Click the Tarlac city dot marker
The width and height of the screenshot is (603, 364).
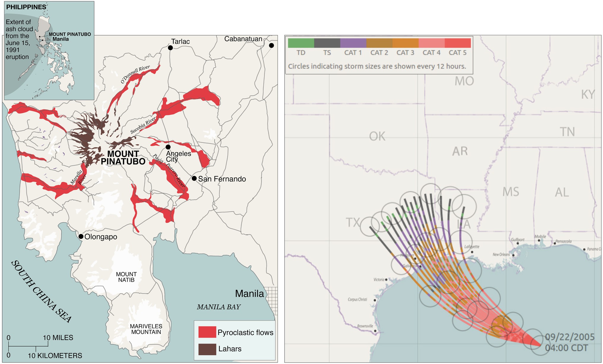[170, 48]
